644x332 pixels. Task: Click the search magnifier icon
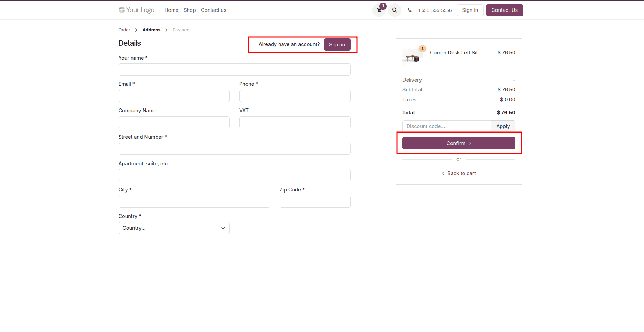pyautogui.click(x=395, y=10)
